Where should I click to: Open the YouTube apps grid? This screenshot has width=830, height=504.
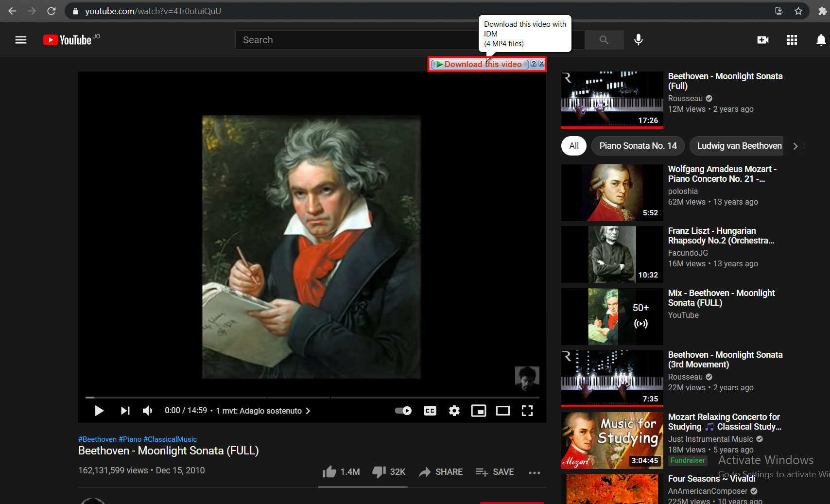(x=792, y=40)
